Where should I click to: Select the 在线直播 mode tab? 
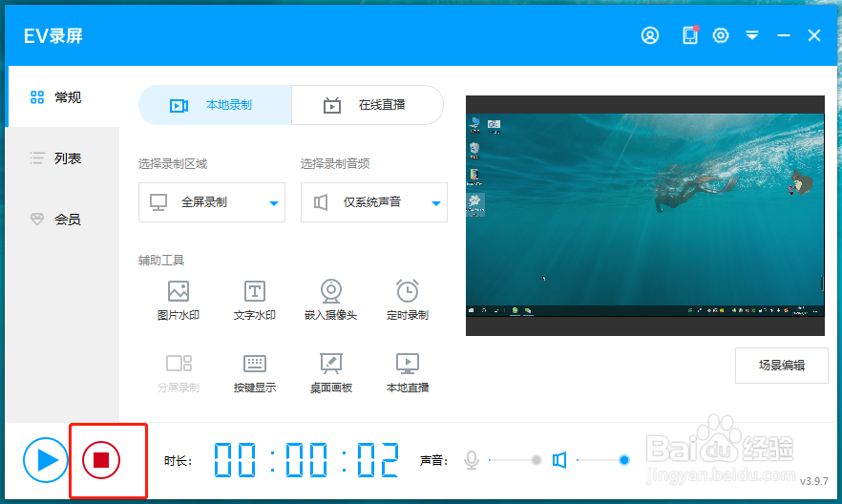point(368,105)
